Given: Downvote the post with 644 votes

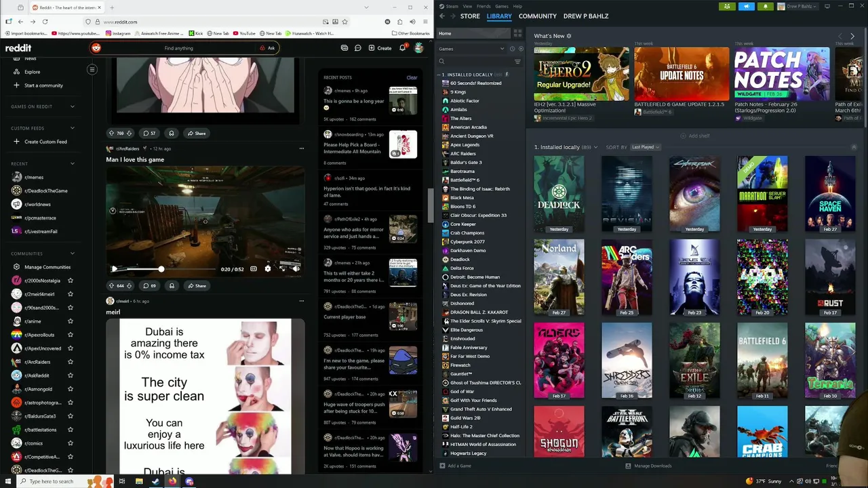Looking at the screenshot, I should (129, 286).
